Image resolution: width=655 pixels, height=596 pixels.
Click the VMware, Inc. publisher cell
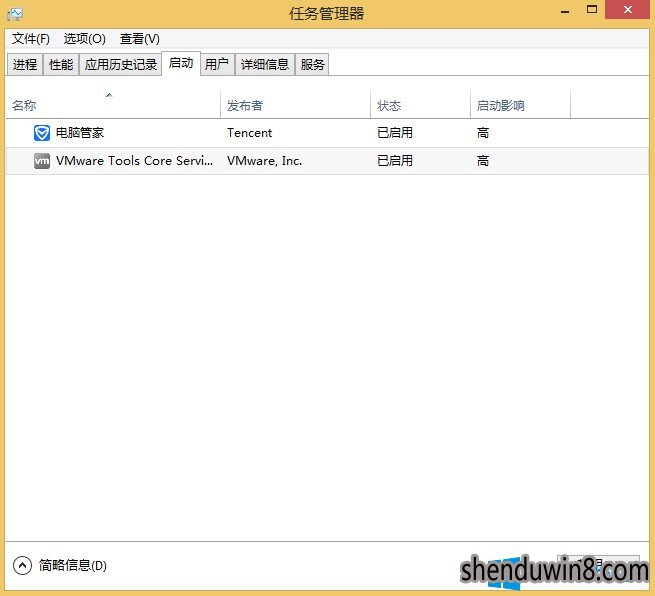coord(264,161)
